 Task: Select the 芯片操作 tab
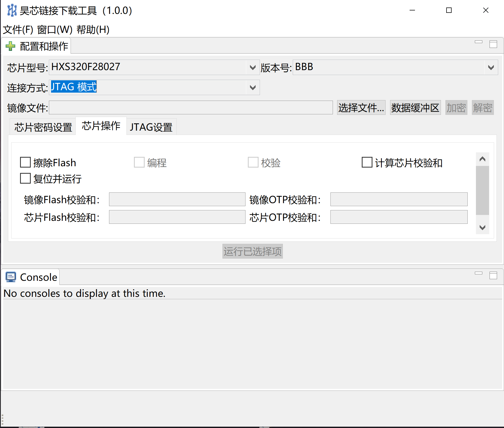pyautogui.click(x=101, y=126)
